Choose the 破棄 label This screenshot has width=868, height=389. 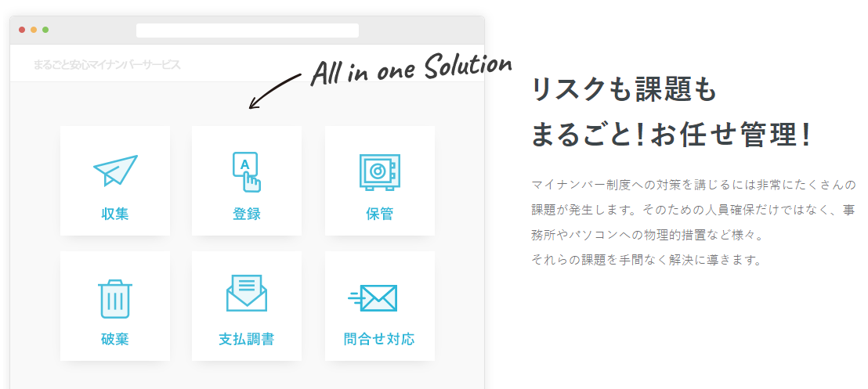tap(115, 339)
